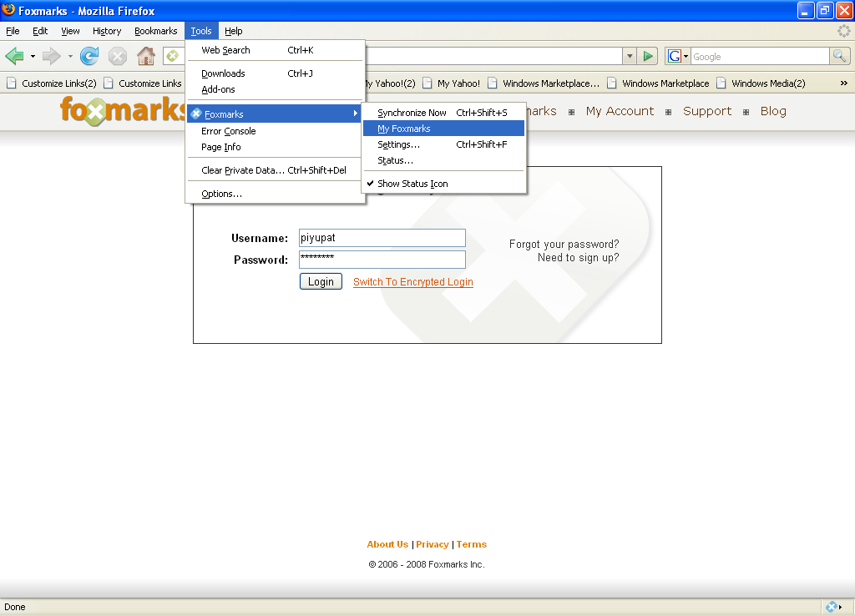This screenshot has width=855, height=616.
Task: Open the Customize Links bookmark
Action: click(x=143, y=83)
